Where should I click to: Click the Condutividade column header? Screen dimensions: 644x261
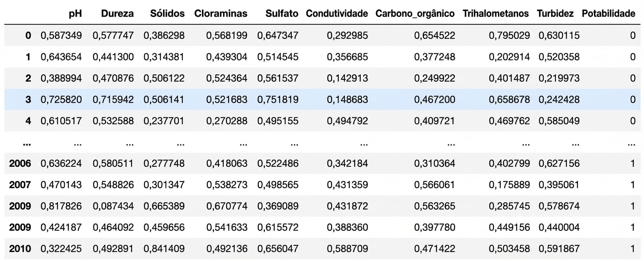tap(337, 14)
